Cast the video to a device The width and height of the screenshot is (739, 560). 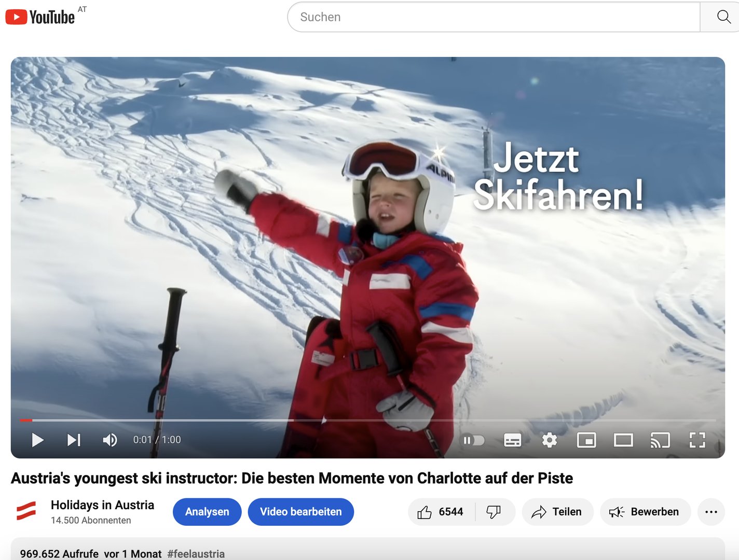pyautogui.click(x=660, y=440)
